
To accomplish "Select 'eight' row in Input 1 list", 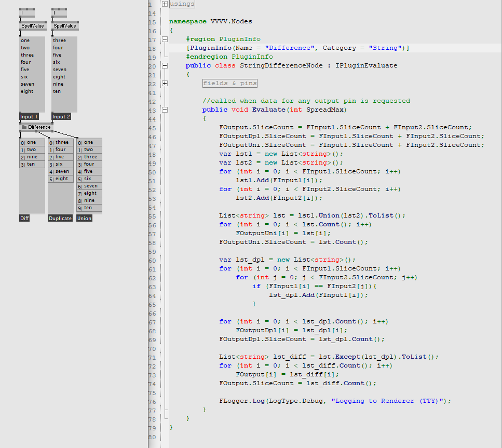I will [x=32, y=91].
